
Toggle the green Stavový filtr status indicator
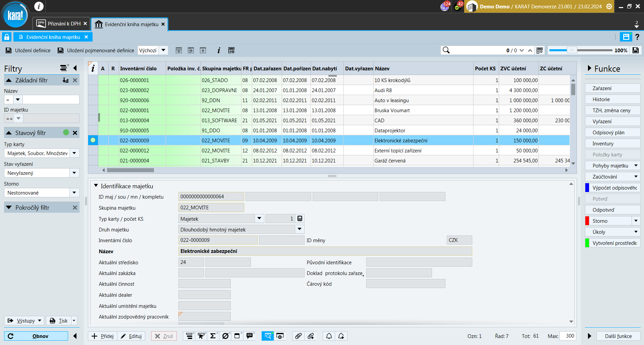click(66, 133)
